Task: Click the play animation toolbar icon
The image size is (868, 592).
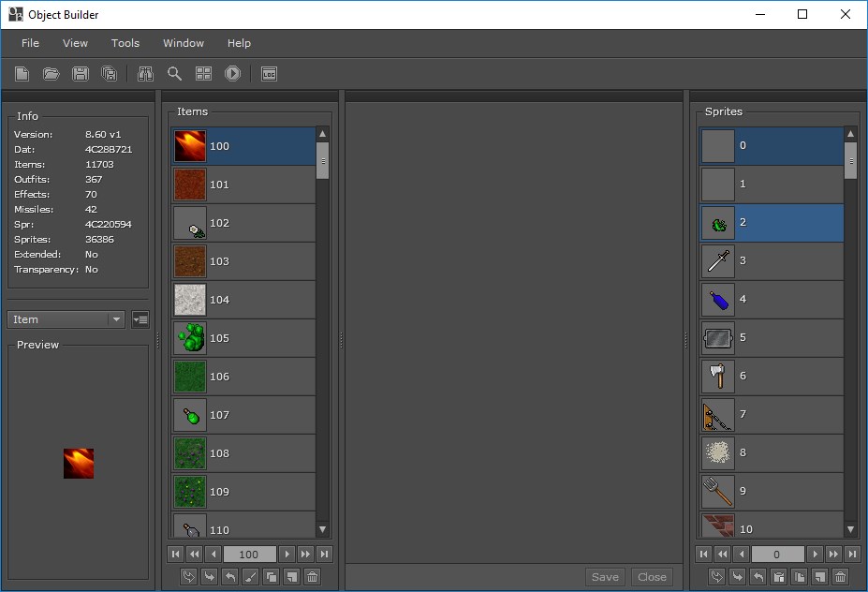Action: tap(232, 74)
